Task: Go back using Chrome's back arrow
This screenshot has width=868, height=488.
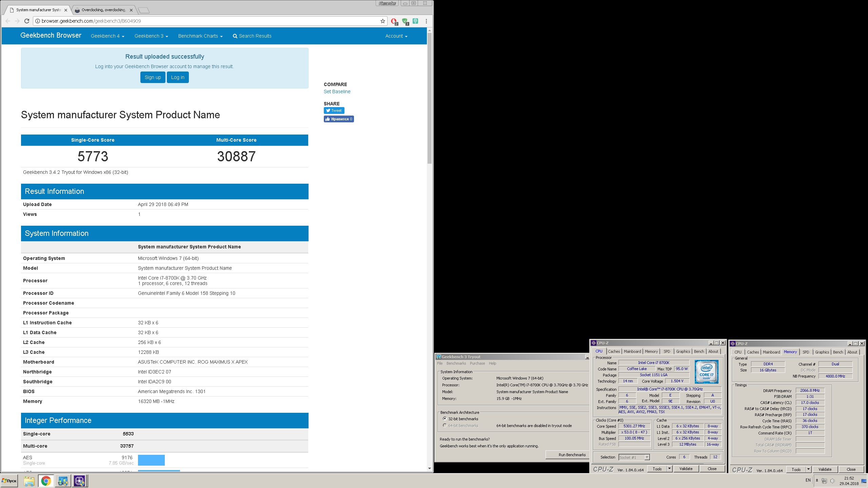Action: [x=8, y=21]
